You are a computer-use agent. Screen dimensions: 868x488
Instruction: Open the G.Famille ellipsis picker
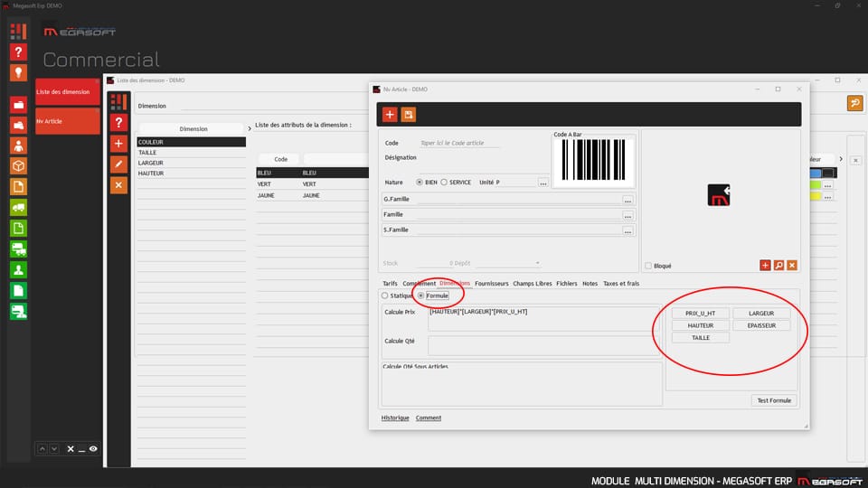coord(628,199)
